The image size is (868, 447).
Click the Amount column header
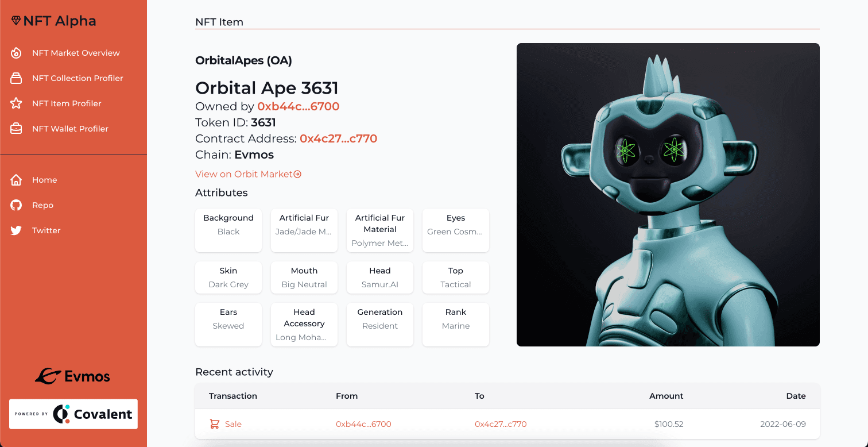point(666,396)
